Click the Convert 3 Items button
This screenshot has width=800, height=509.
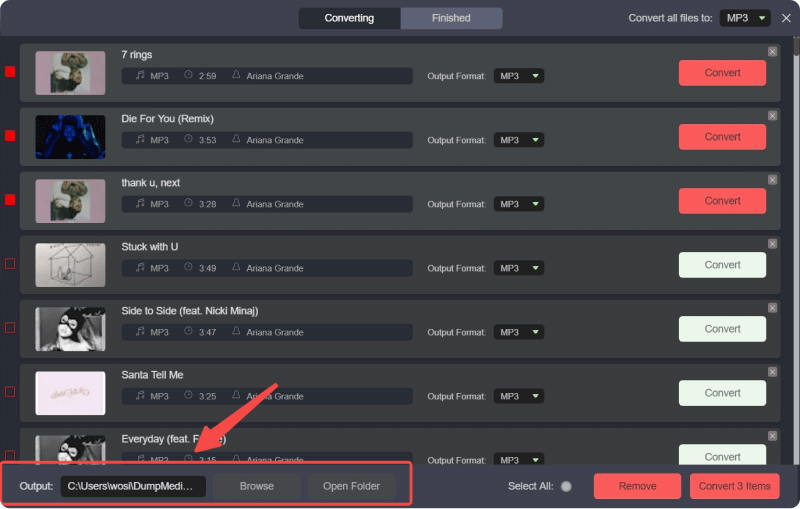735,487
